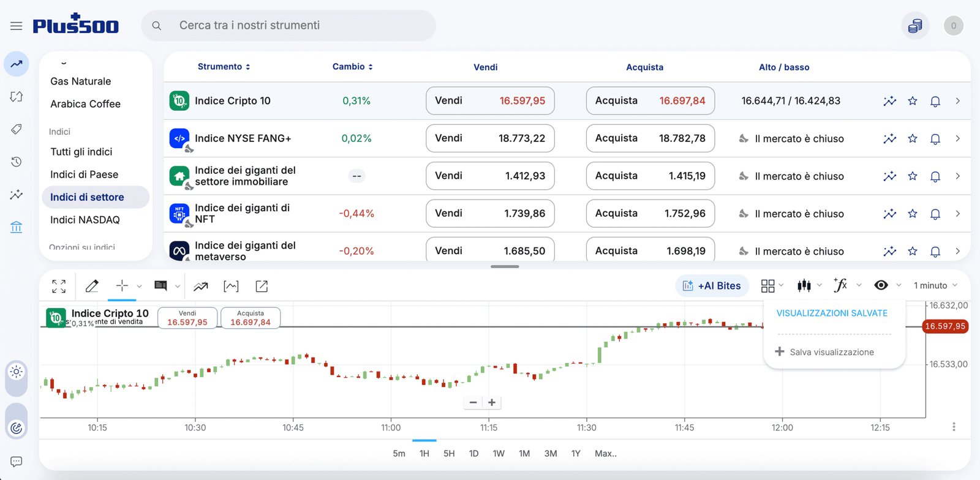Toggle the eye visibility icon in chart toolbar
Screen dimensions: 980x480
tap(881, 285)
